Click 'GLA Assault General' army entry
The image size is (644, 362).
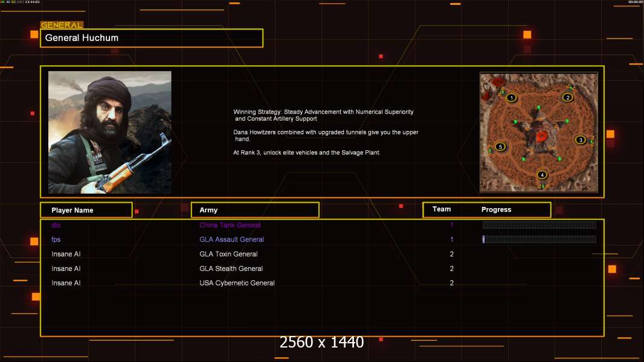231,240
